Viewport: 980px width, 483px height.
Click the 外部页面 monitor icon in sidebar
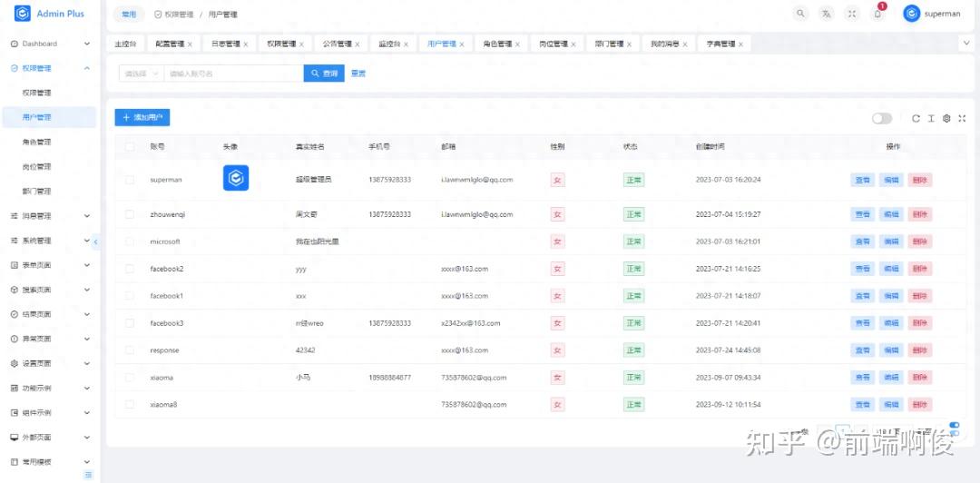(x=15, y=438)
